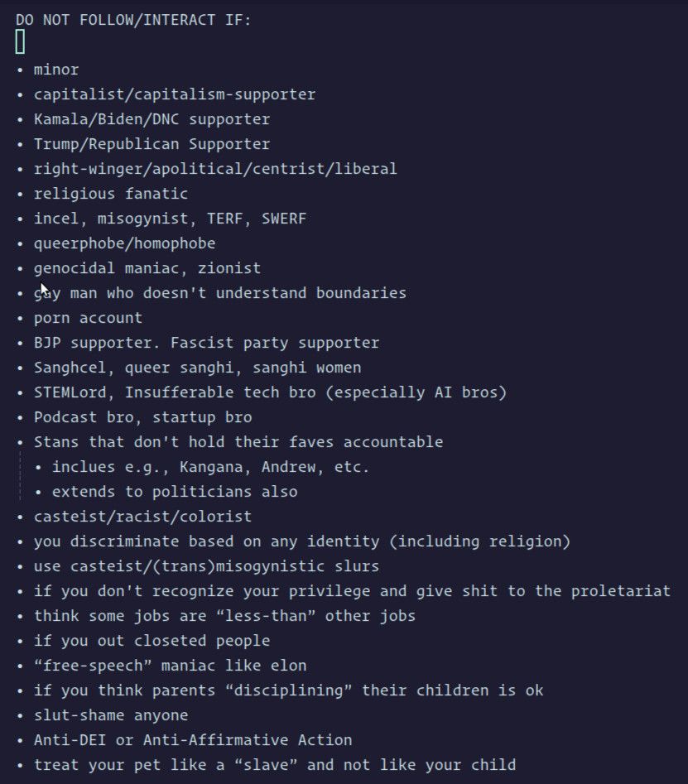Viewport: 688px width, 784px height.
Task: Click the "Trump/Republican Supporter" line
Action: tap(152, 144)
